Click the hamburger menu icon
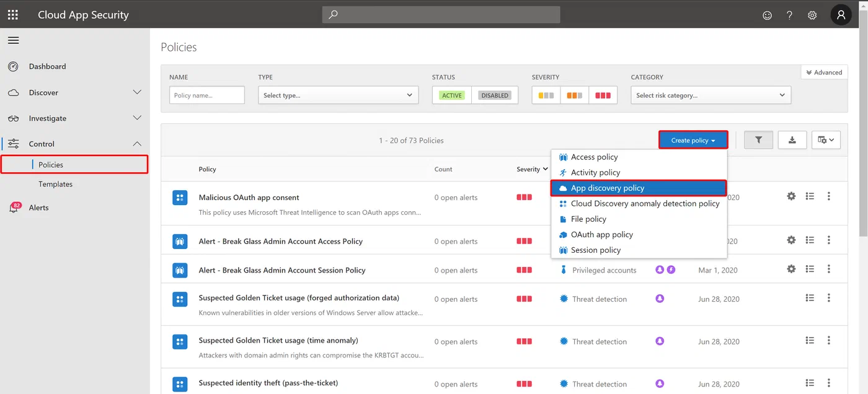This screenshot has height=394, width=868. (x=13, y=40)
